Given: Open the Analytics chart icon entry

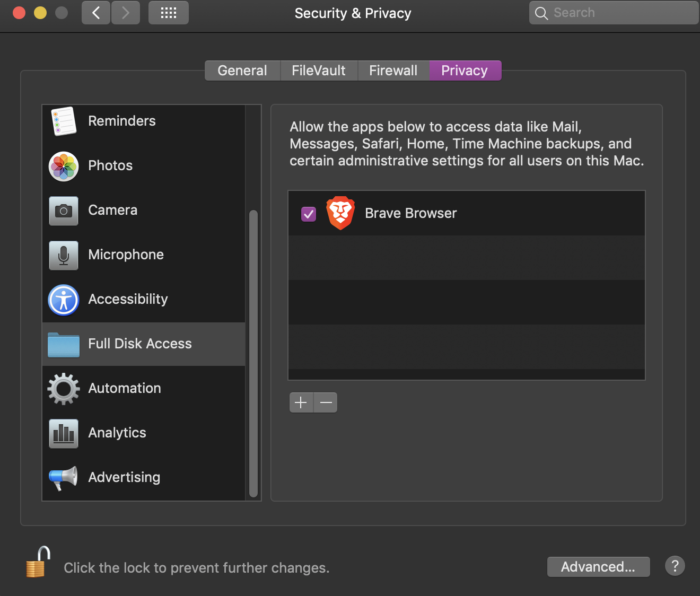Looking at the screenshot, I should pyautogui.click(x=64, y=433).
